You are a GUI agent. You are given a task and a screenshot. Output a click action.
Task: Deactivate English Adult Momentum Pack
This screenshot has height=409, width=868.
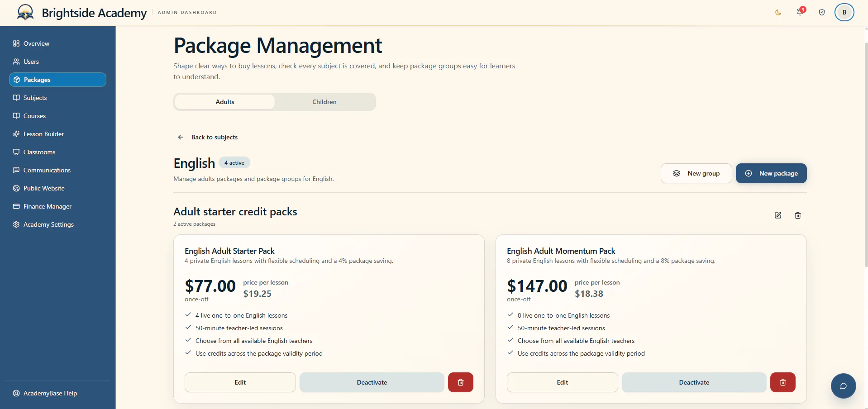(x=694, y=382)
